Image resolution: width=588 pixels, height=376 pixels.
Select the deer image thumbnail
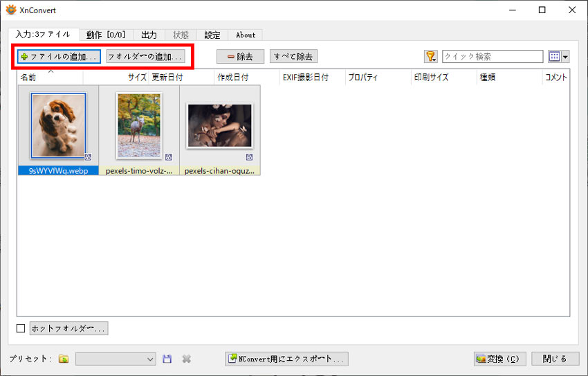139,126
